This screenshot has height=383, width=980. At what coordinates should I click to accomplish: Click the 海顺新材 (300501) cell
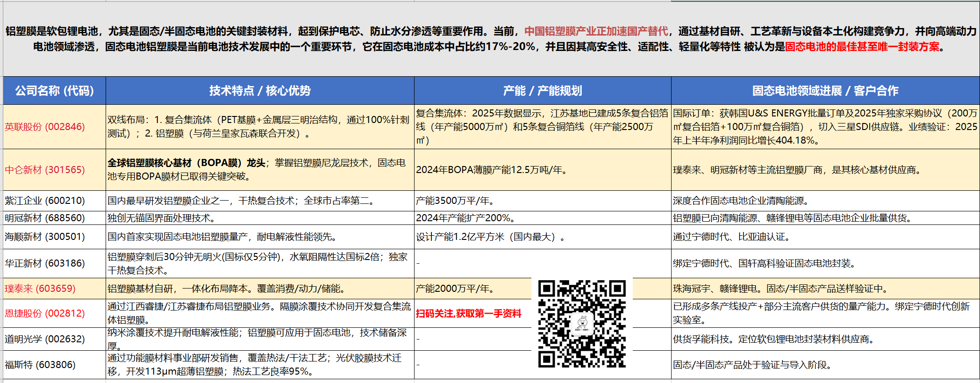45,237
